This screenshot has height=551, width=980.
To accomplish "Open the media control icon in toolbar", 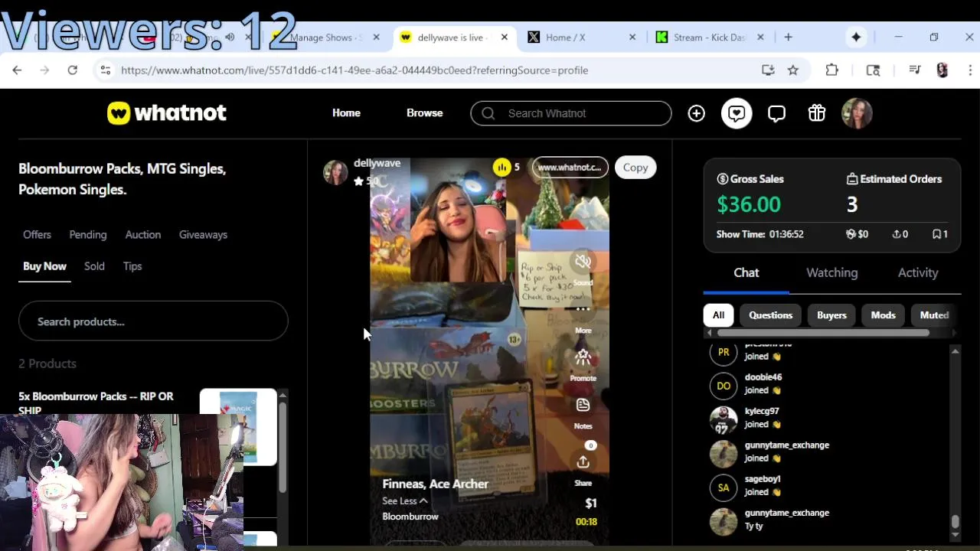I will (914, 70).
